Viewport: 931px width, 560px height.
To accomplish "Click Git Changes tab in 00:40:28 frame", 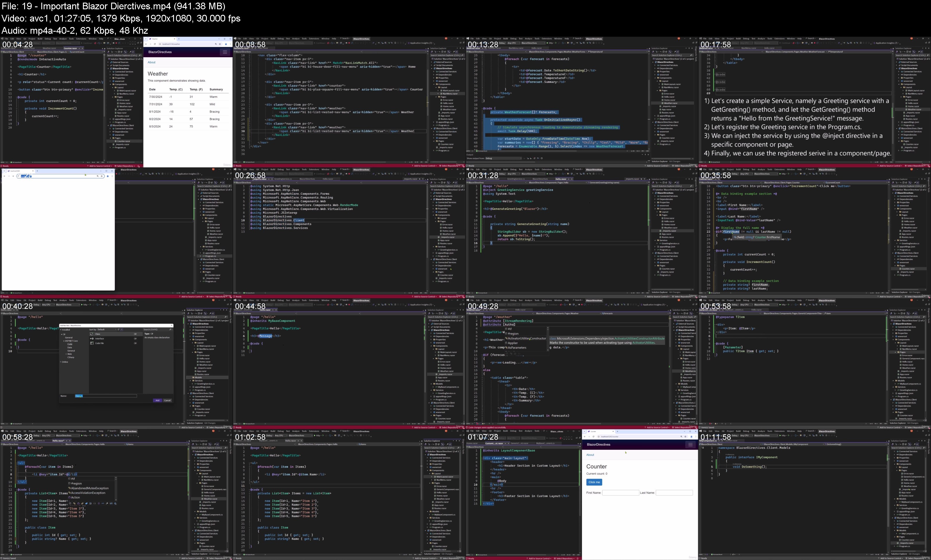I will pos(210,423).
